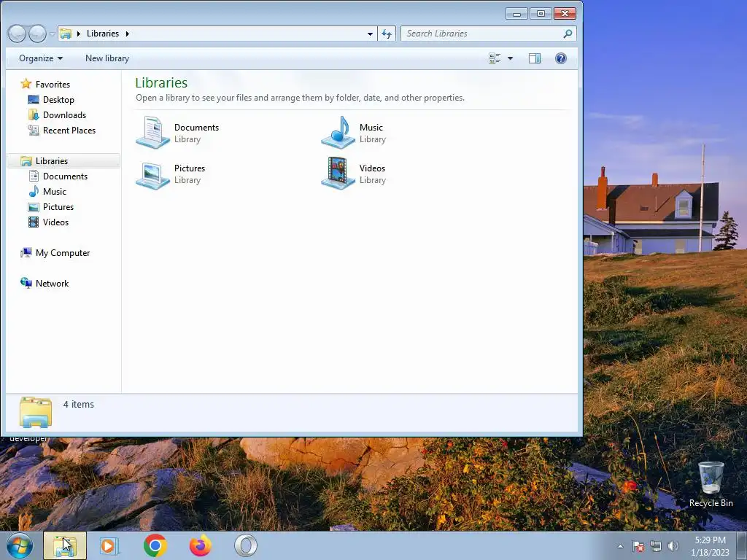Click network status tray icon
This screenshot has height=560, width=747.
(656, 547)
